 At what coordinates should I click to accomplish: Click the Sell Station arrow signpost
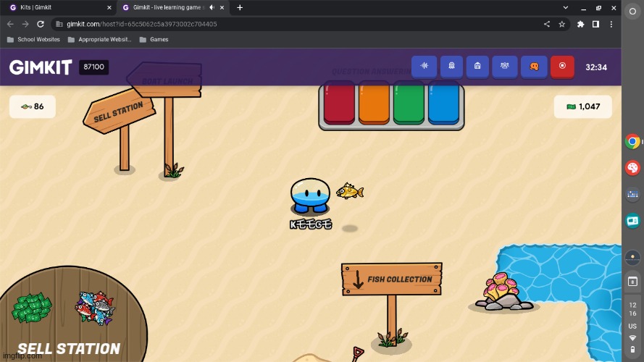pos(119,111)
